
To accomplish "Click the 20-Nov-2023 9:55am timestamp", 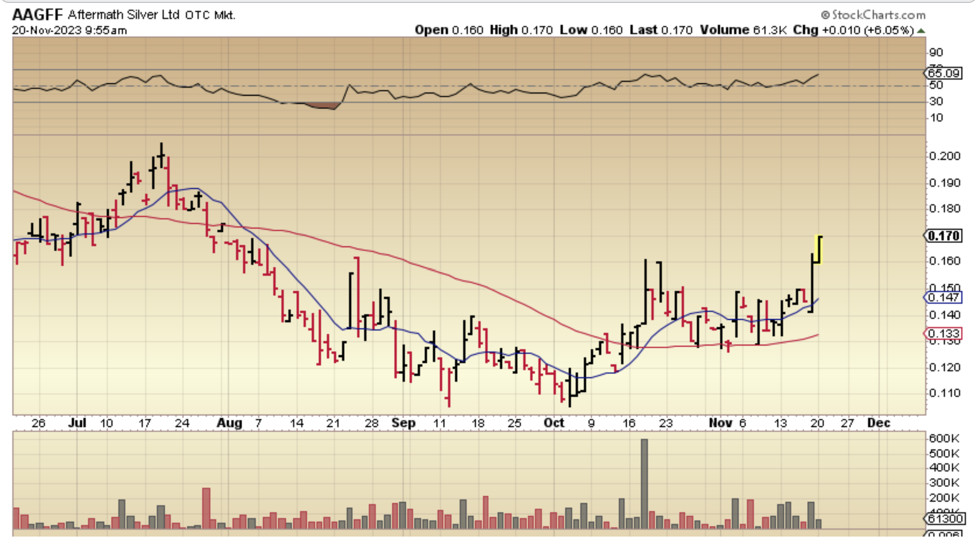I will pyautogui.click(x=69, y=31).
